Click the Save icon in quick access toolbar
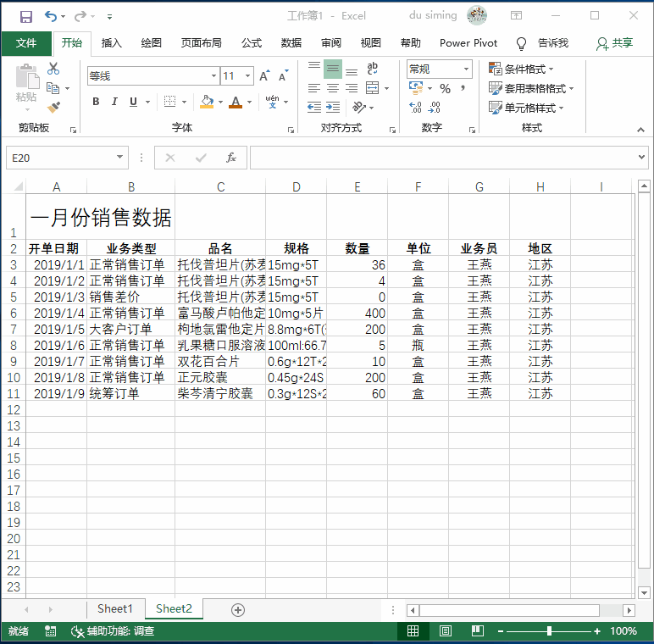Screen dimensions: 654x644 coord(26,16)
